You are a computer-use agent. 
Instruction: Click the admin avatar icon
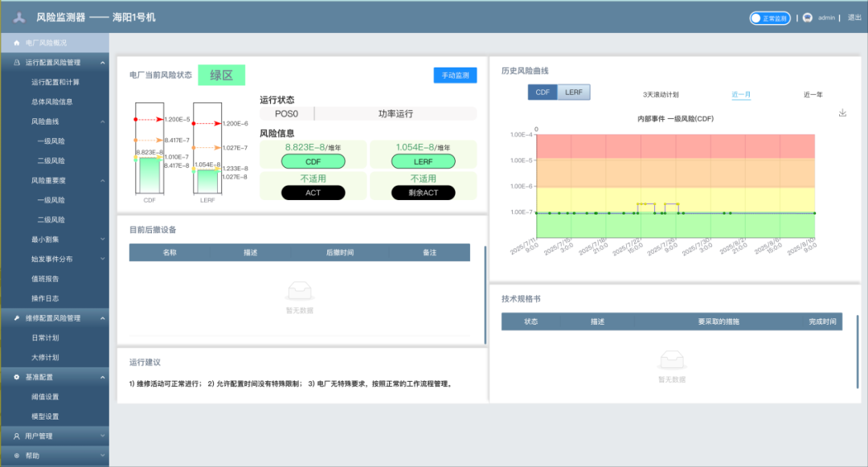click(807, 18)
